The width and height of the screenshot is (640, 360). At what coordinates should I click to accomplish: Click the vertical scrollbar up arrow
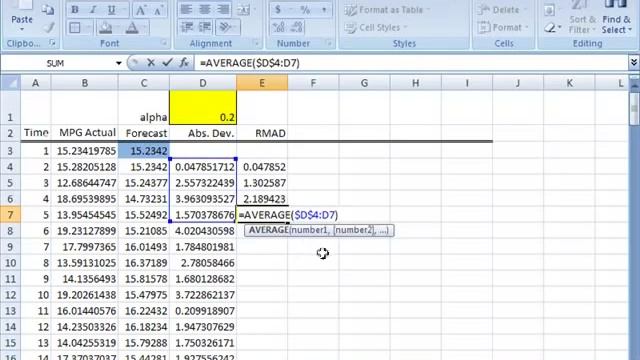634,84
